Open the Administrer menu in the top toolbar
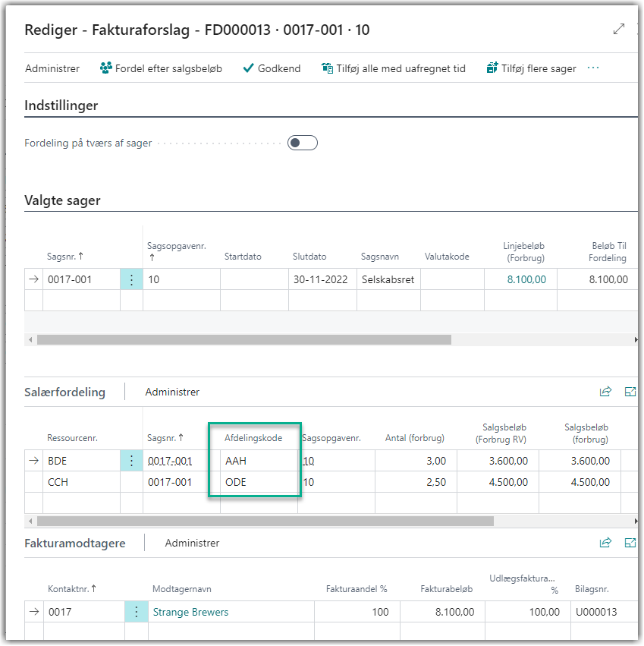The image size is (644, 646). point(52,68)
